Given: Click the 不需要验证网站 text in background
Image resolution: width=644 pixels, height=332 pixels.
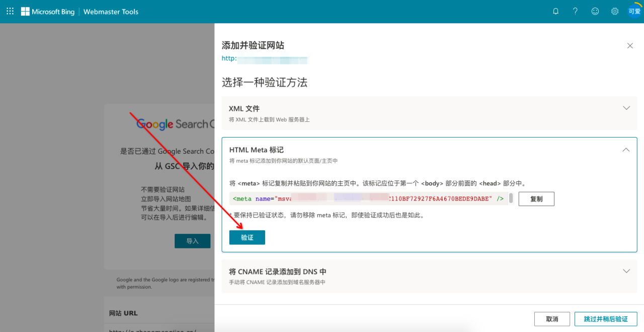Looking at the screenshot, I should [x=163, y=189].
